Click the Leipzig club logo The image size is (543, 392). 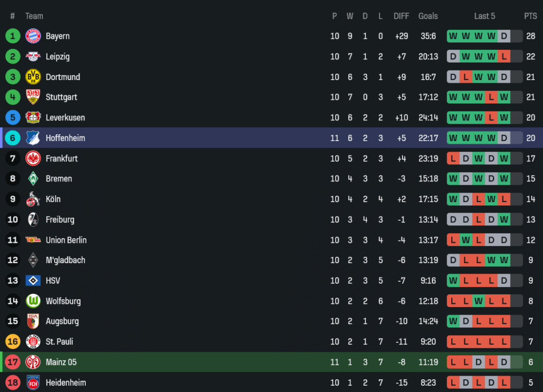[33, 57]
